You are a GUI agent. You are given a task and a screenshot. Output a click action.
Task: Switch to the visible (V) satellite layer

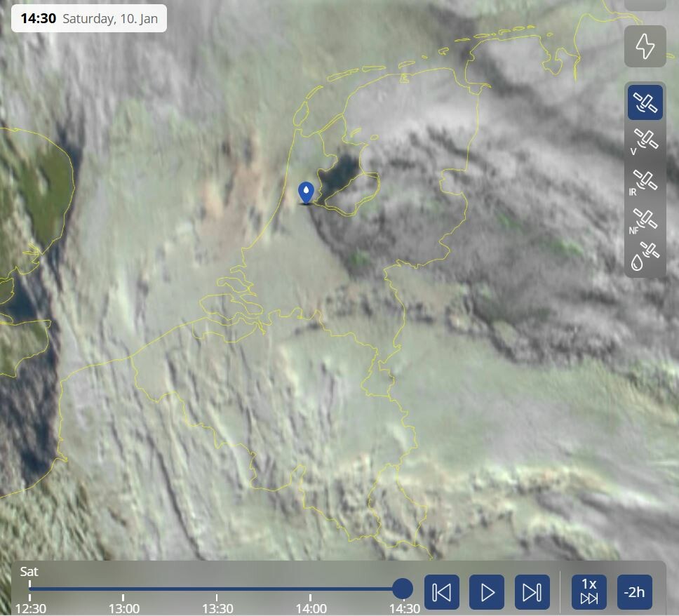tap(644, 142)
